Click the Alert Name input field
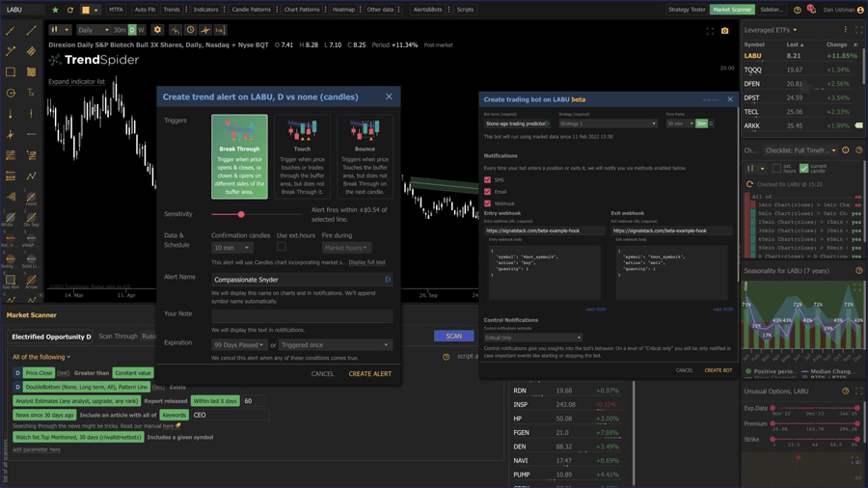Image resolution: width=868 pixels, height=488 pixels. coord(302,280)
